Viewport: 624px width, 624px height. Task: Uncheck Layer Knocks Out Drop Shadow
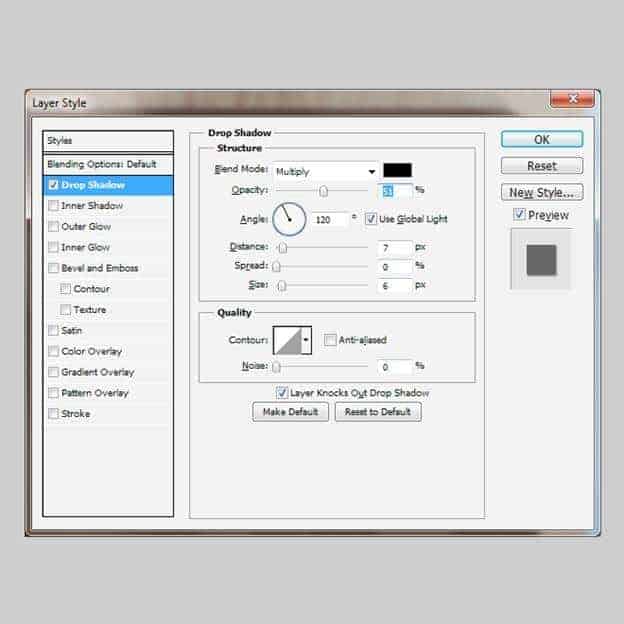[x=282, y=393]
